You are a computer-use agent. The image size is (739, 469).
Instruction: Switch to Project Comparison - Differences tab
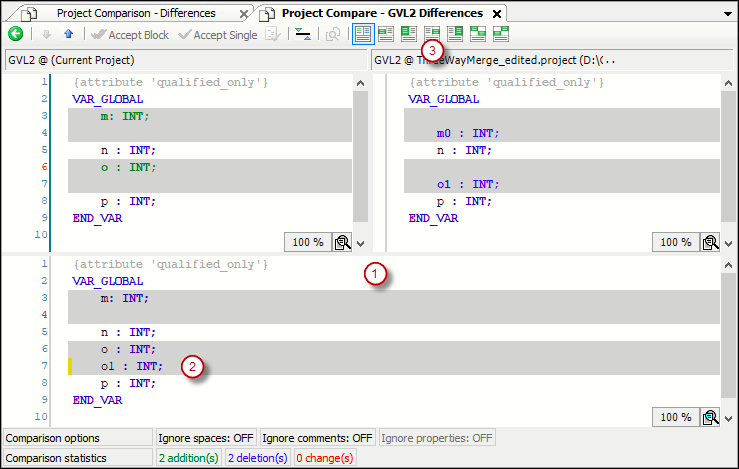pos(135,13)
